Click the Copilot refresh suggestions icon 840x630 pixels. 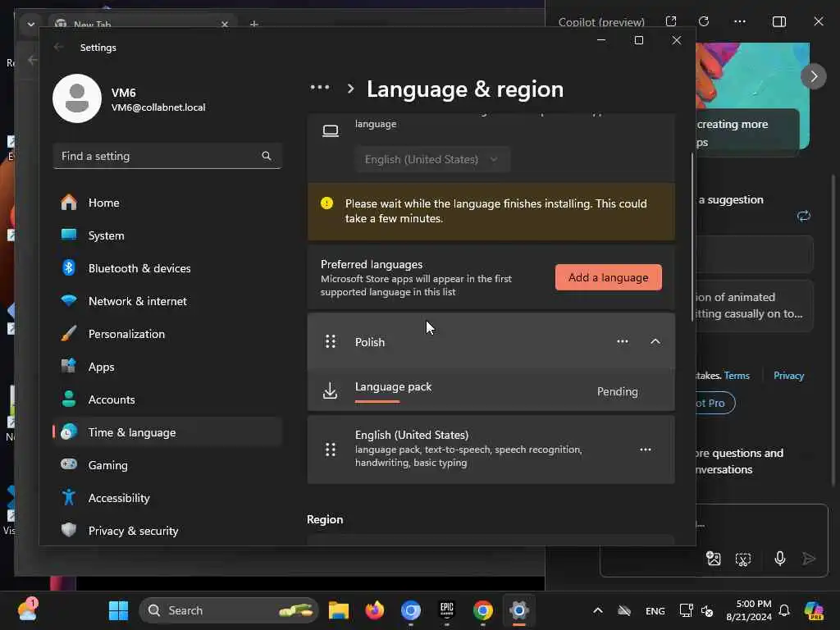[804, 216]
